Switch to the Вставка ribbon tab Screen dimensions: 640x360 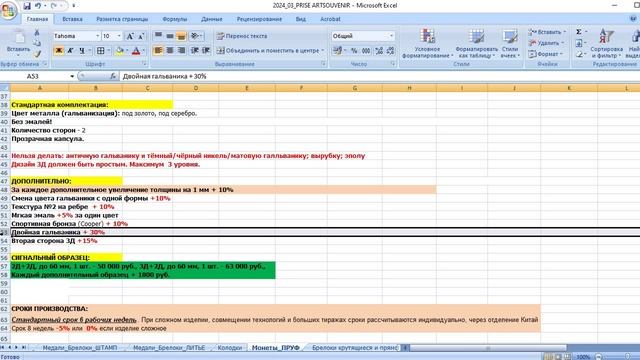click(72, 19)
